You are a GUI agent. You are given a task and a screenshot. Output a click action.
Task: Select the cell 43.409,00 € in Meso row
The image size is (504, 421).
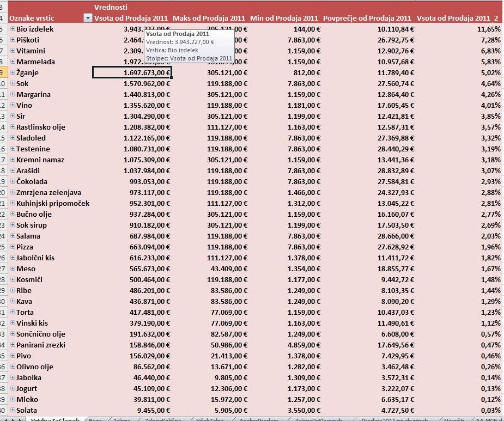tap(210, 269)
